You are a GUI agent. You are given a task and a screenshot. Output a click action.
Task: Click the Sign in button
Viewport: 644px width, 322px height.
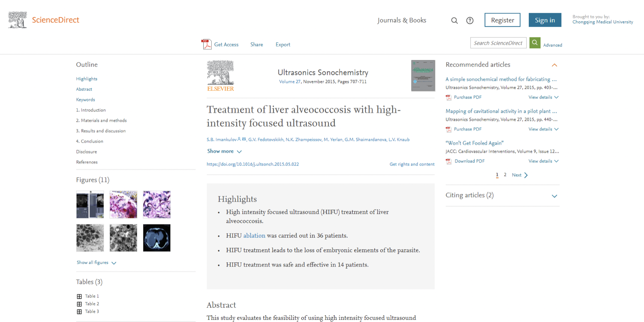545,20
